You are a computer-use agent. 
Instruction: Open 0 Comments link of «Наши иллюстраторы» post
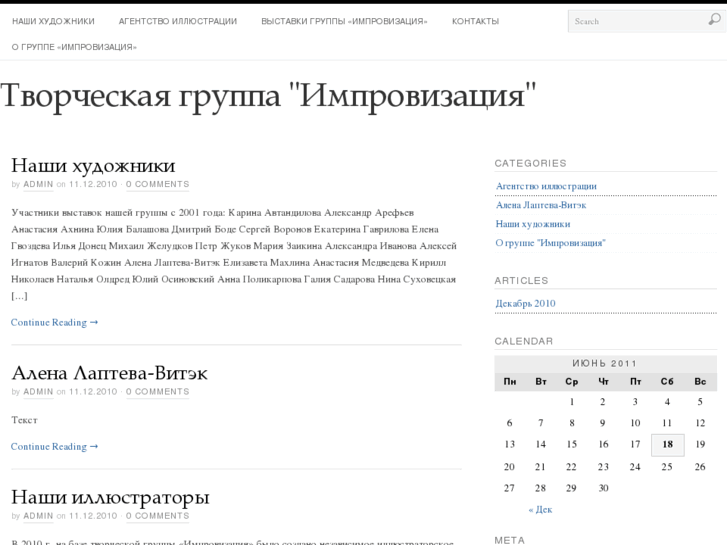point(158,516)
